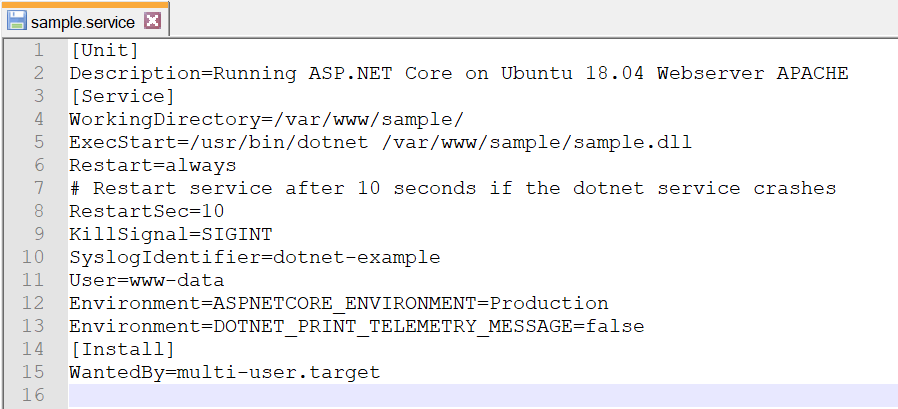Click the save icon on the sample.service tab
The height and width of the screenshot is (409, 898).
[x=17, y=20]
